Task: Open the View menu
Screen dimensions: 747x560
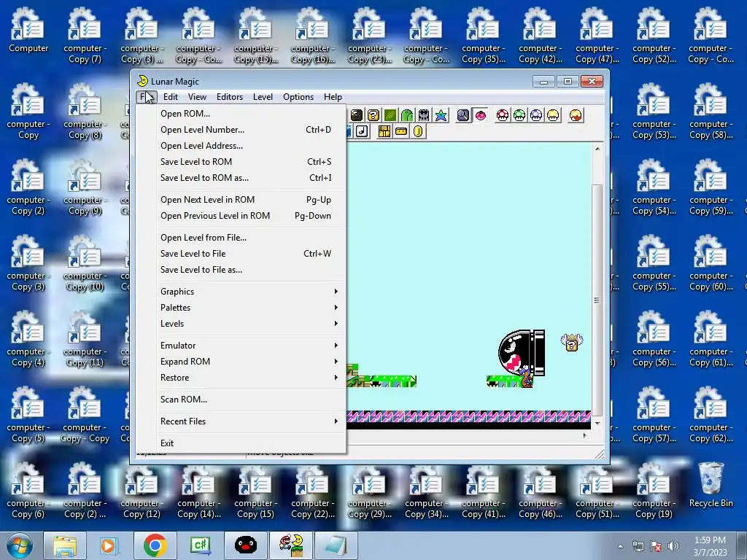Action: [197, 97]
